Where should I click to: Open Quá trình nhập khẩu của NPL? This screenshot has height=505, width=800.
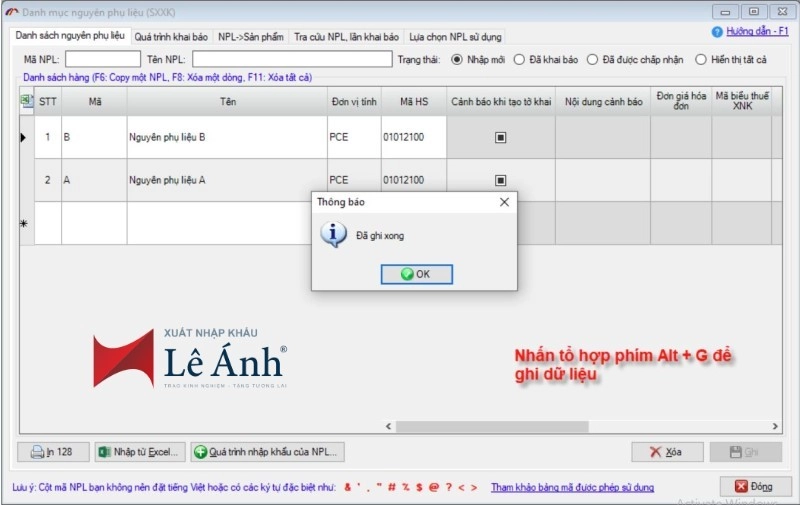pos(267,452)
